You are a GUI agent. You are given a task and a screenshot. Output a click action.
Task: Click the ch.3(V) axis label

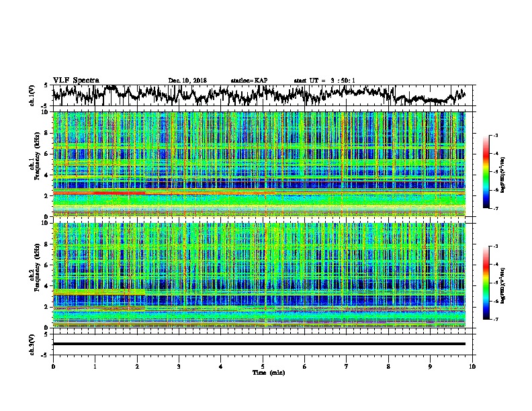32,345
